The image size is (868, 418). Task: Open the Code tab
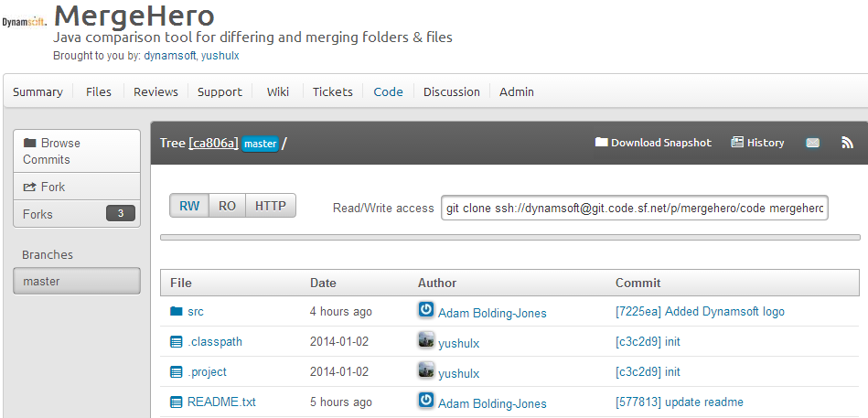388,91
